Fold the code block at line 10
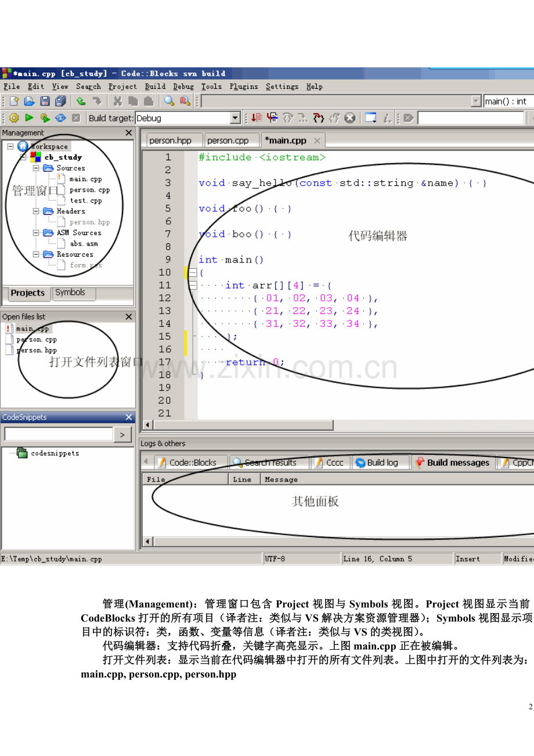534x756 pixels. tap(192, 272)
